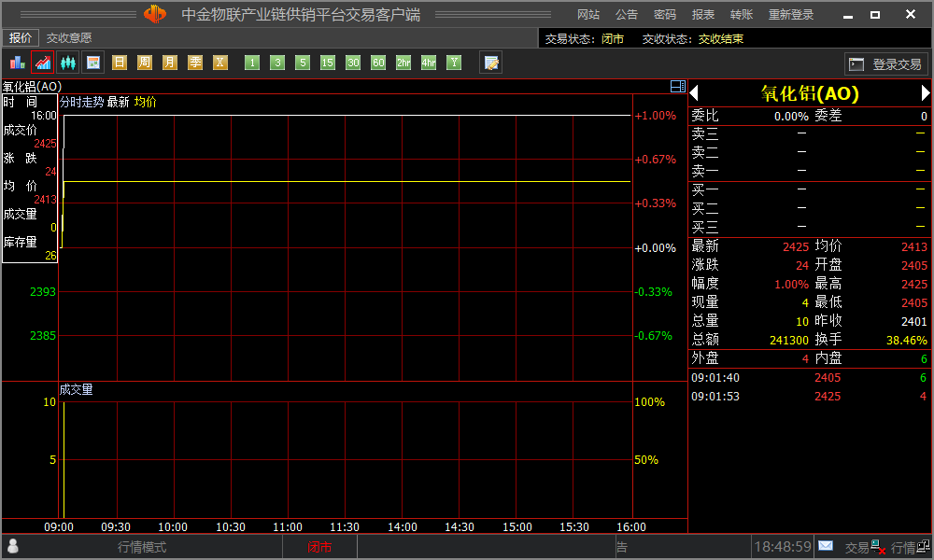Select 3-minute period button
The height and width of the screenshot is (560, 934).
(277, 63)
